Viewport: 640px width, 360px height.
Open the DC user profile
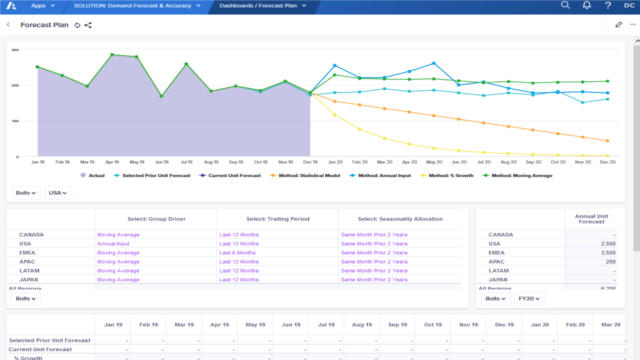[x=629, y=5]
